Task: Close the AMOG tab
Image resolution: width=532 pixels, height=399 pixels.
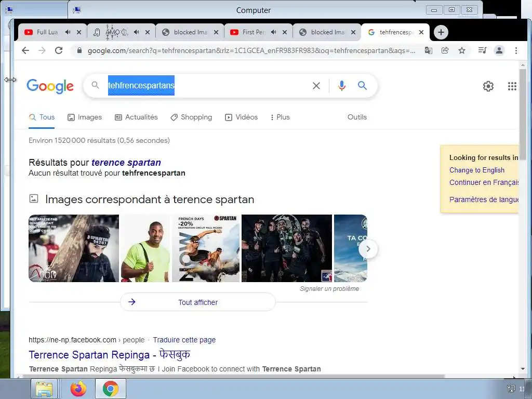Action: click(148, 32)
